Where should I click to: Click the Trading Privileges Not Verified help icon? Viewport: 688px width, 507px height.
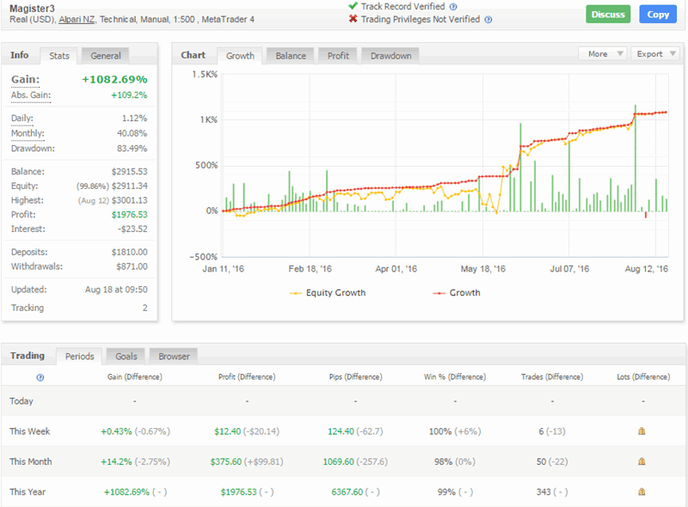tap(488, 19)
